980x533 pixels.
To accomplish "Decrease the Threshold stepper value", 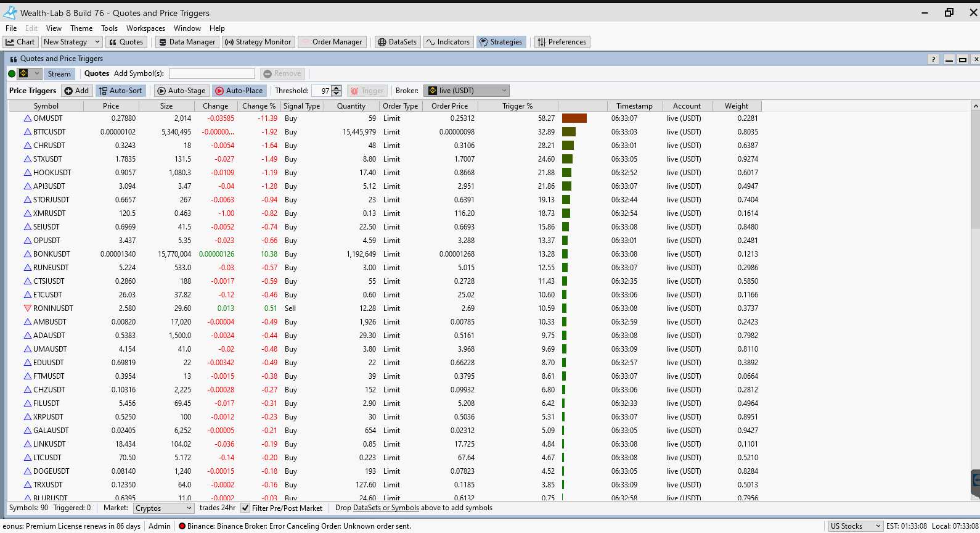I will (x=337, y=93).
